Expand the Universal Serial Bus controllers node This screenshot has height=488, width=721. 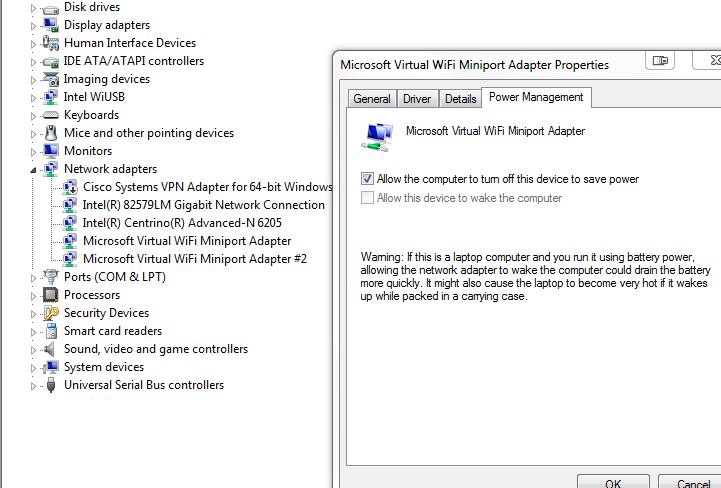pyautogui.click(x=34, y=385)
